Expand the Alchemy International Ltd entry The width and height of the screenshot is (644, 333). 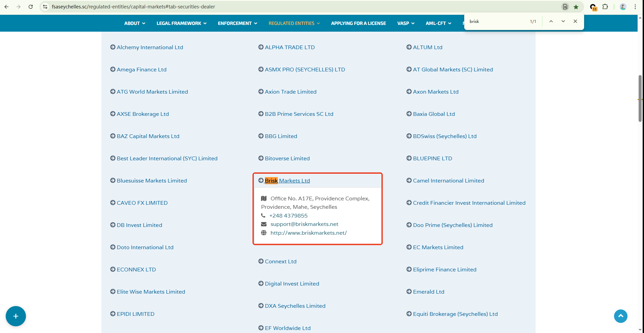(x=150, y=47)
